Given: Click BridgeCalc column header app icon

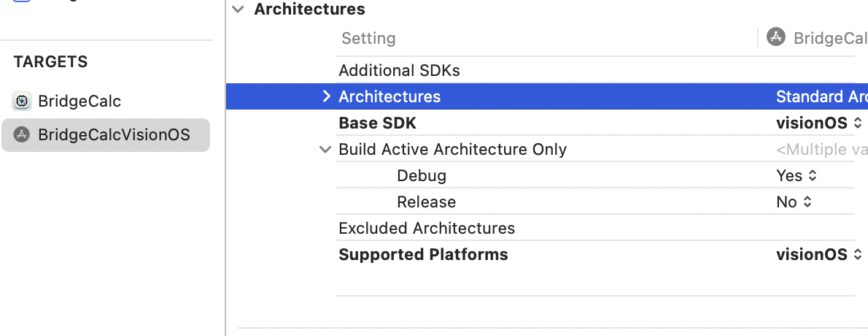Looking at the screenshot, I should pyautogui.click(x=776, y=37).
